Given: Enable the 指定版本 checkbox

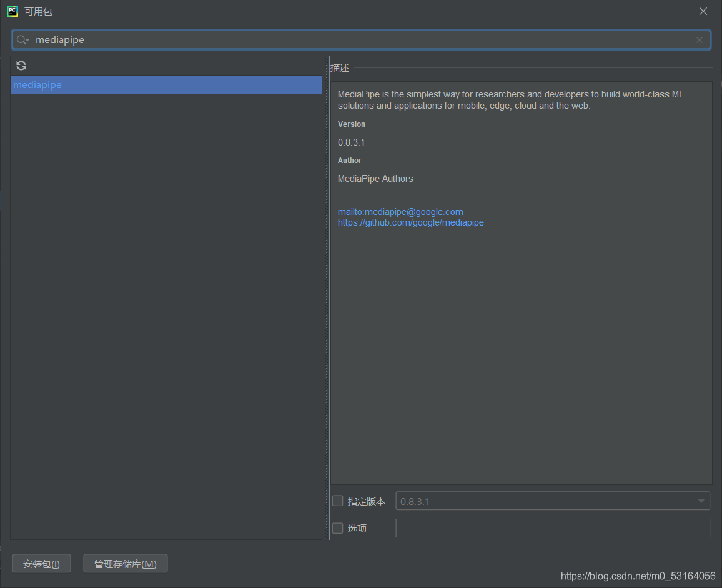Looking at the screenshot, I should point(337,501).
